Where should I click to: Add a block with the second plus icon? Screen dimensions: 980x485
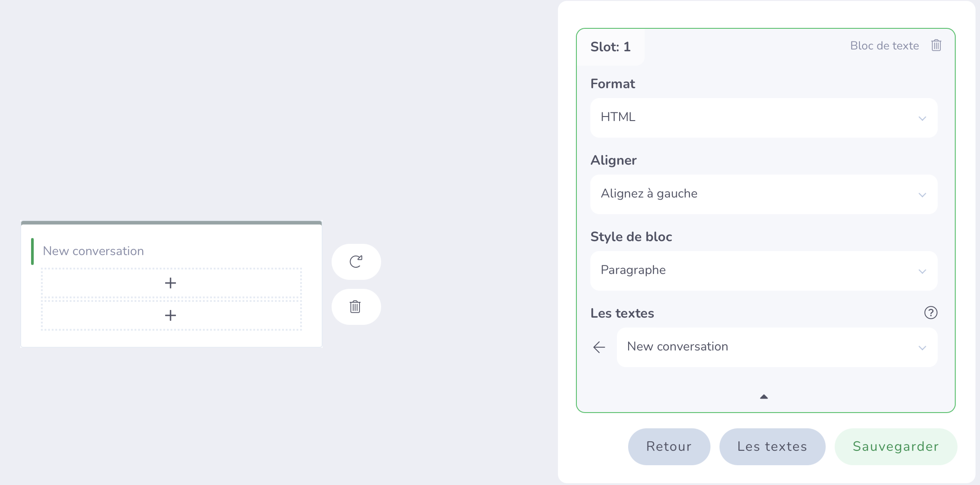tap(171, 315)
